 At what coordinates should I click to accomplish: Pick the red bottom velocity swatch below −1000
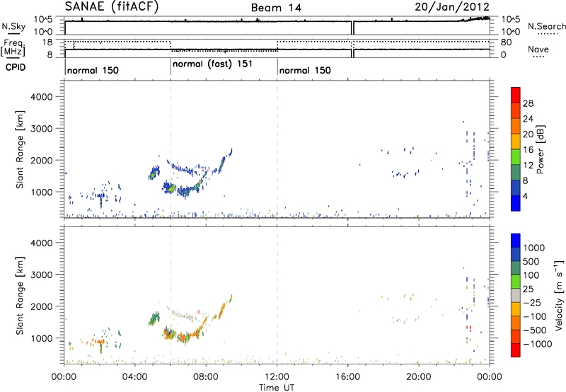pyautogui.click(x=516, y=350)
